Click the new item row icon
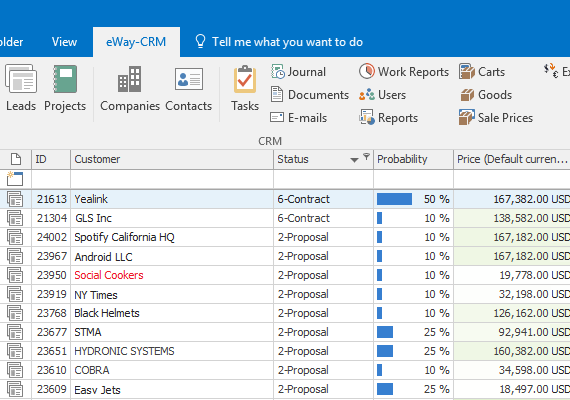The image size is (570, 400). (x=15, y=179)
